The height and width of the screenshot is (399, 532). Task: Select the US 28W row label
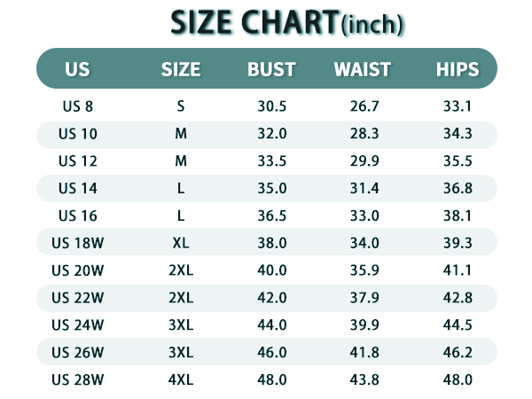[x=78, y=379]
